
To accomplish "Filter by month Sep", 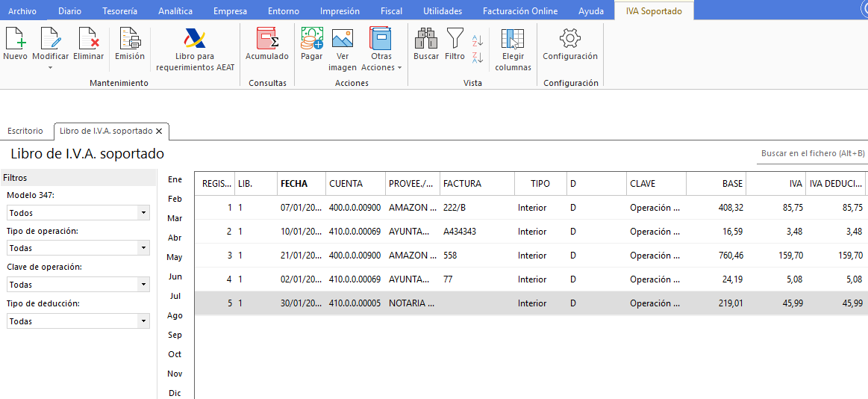I will tap(175, 335).
